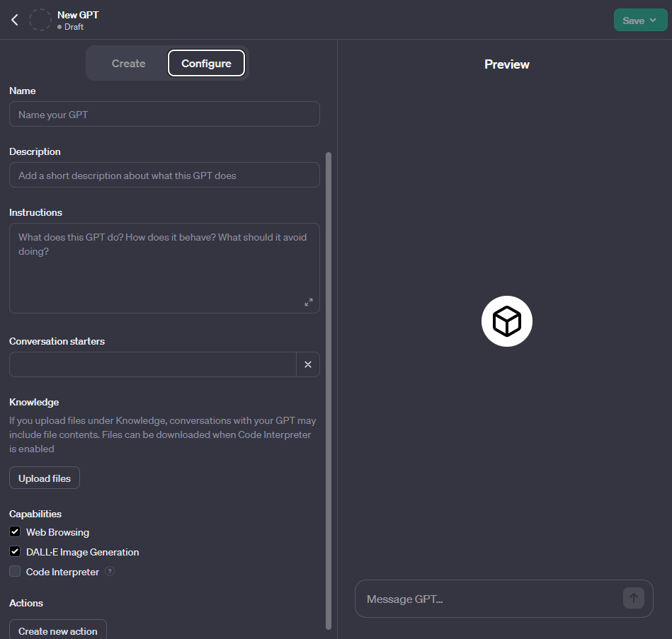Switch to the Create tab
Screen dimensions: 672x639
[x=128, y=64]
